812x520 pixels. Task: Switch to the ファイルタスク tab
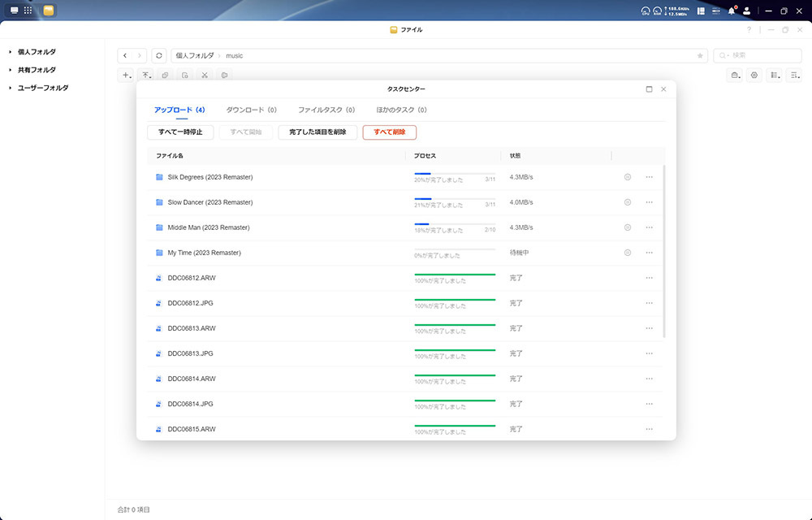coord(326,110)
